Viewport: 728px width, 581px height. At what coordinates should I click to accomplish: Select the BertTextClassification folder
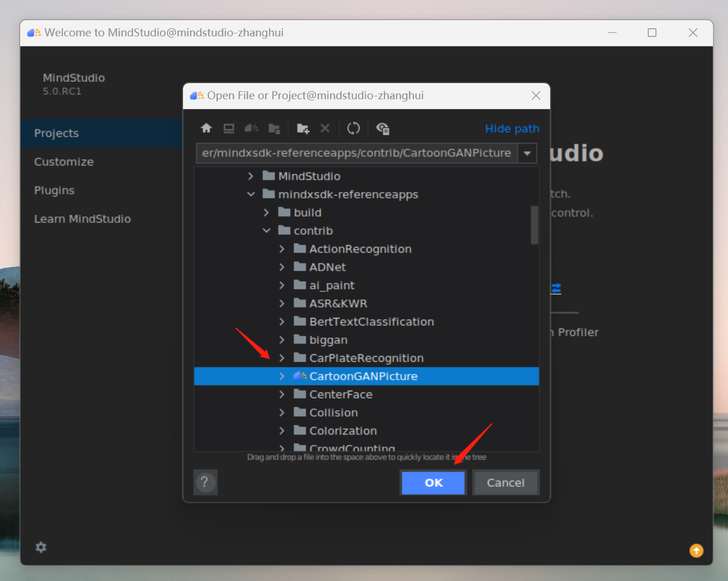367,321
